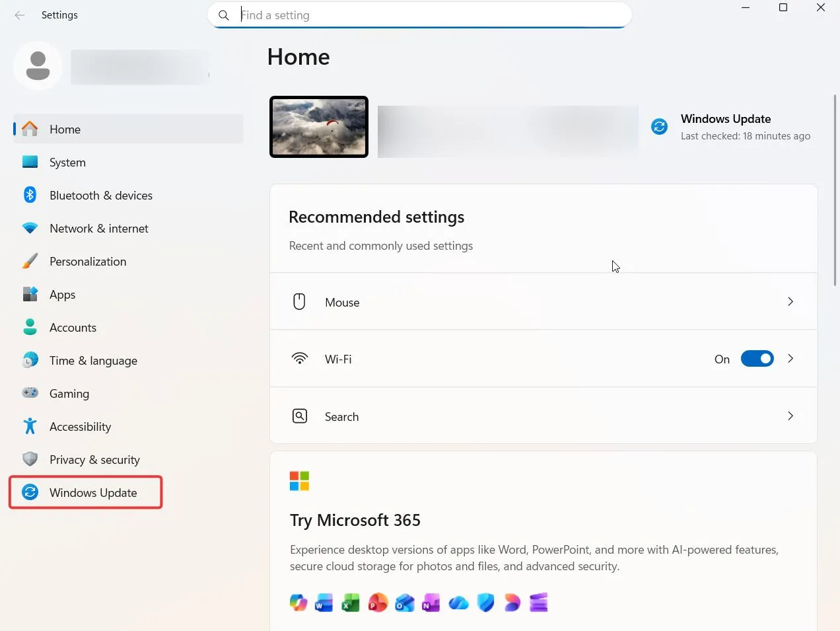Go to Accounts in the sidebar
Screen dimensions: 840x631
coord(128,328)
